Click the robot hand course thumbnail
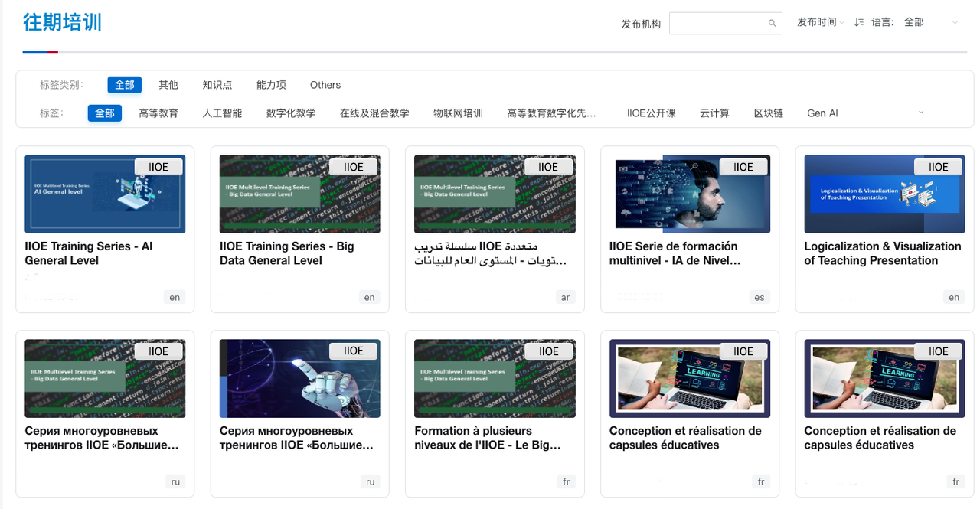Viewport: 980px width, 509px height. pyautogui.click(x=299, y=378)
